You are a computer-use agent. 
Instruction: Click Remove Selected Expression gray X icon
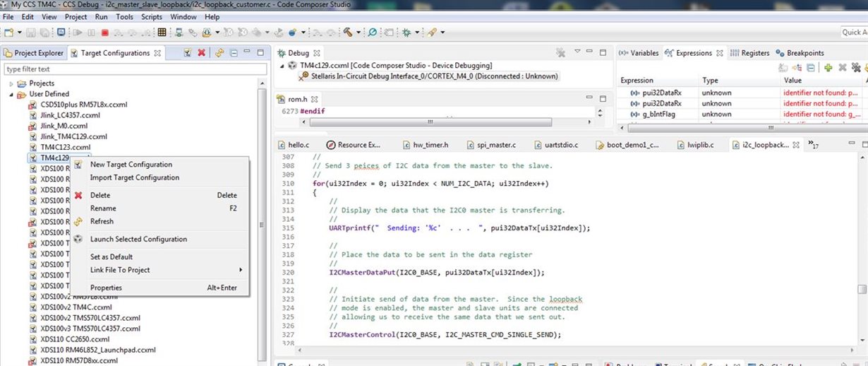[842, 67]
